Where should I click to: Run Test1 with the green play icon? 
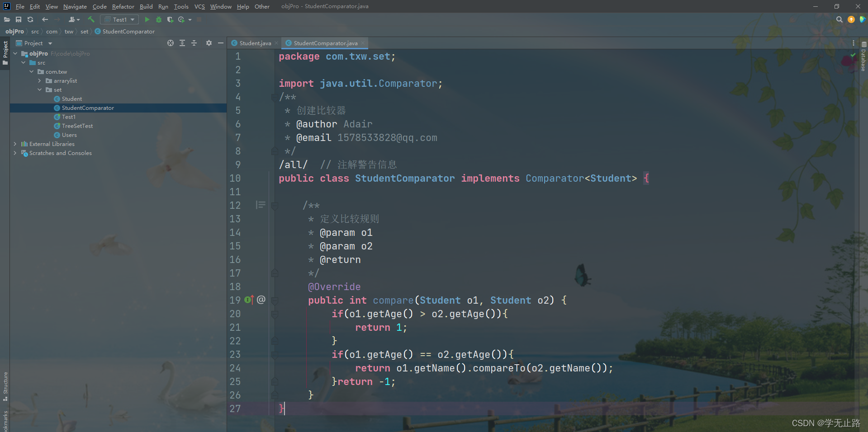(x=147, y=19)
